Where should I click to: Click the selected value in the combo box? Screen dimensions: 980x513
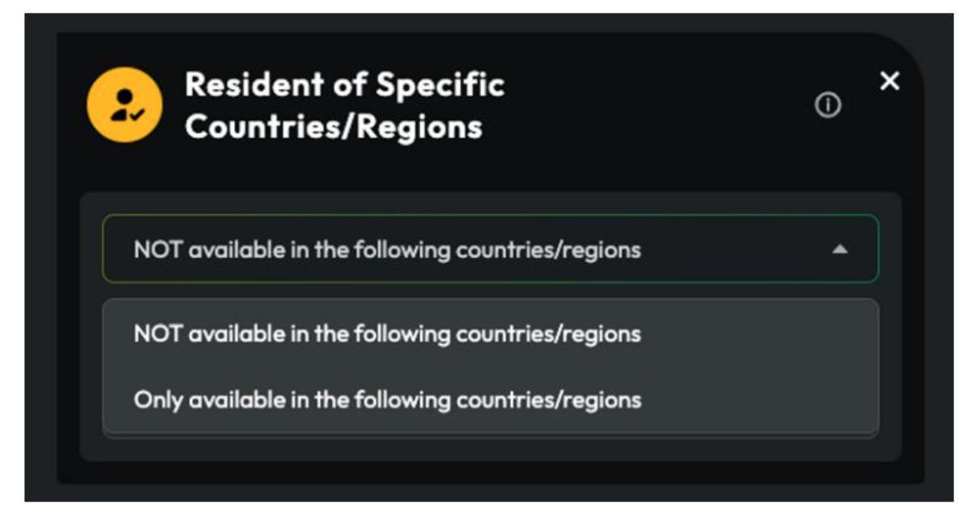387,249
